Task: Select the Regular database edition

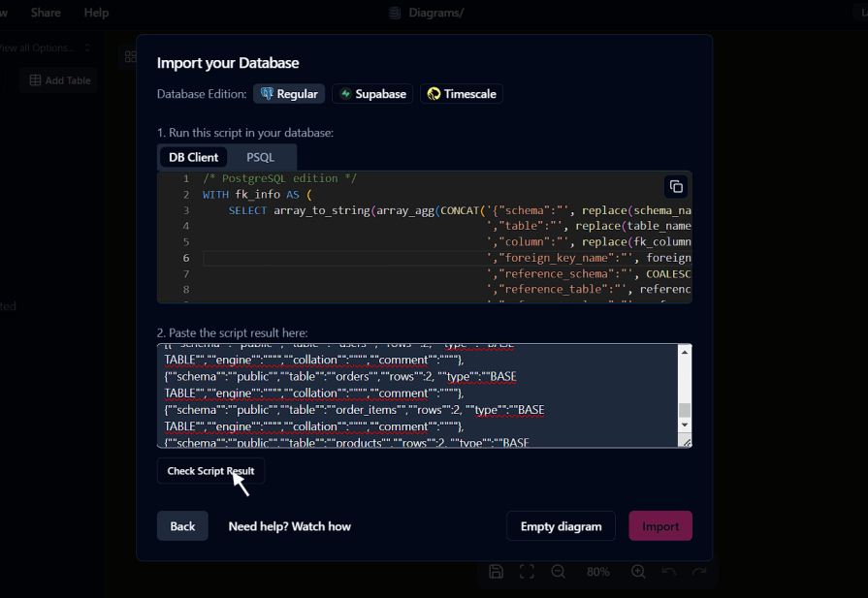Action: 288,93
